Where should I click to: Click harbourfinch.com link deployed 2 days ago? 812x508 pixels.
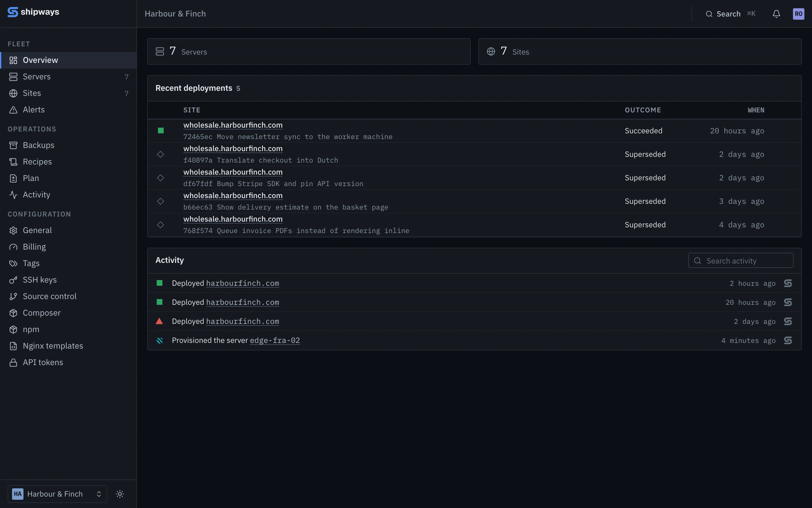pyautogui.click(x=243, y=321)
